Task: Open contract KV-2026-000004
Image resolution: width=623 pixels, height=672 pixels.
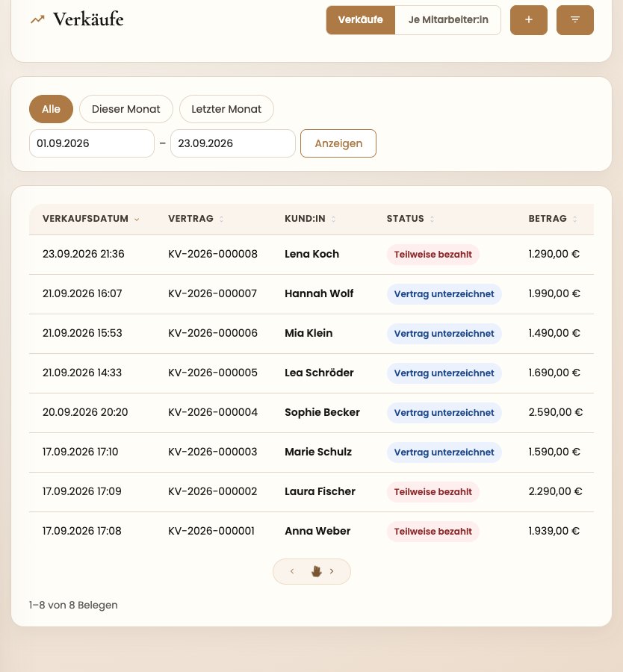Action: [213, 412]
